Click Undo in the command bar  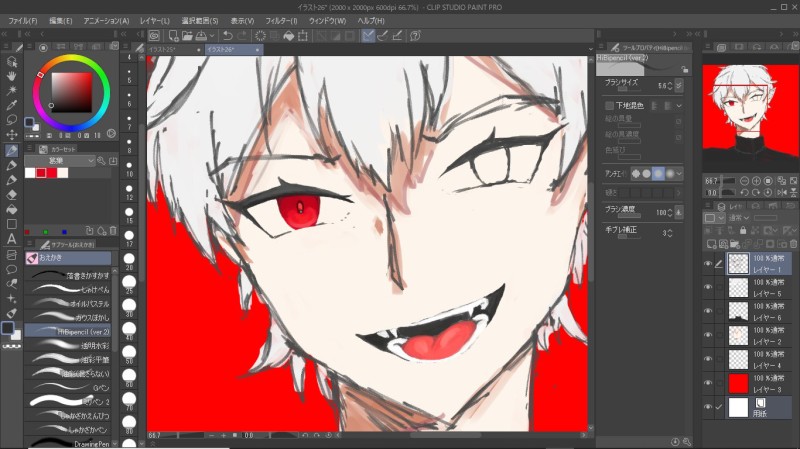coord(228,36)
